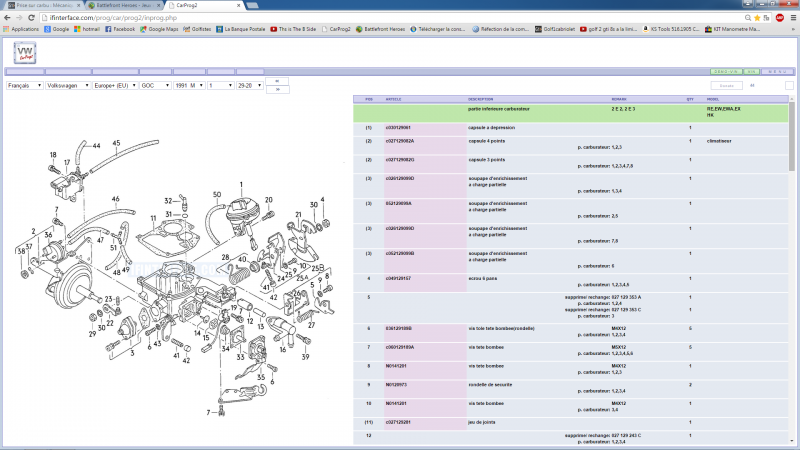This screenshot has height=450, width=800.
Task: Select the CarProg2 browser tab
Action: click(204, 6)
